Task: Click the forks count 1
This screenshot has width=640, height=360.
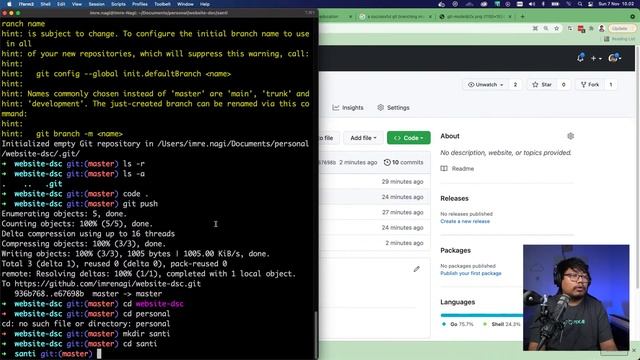Action: click(611, 84)
